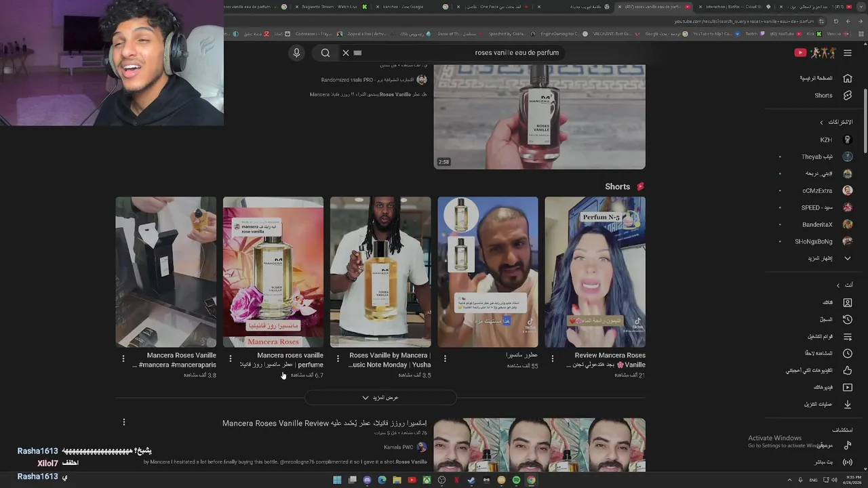Go to YouTube home via the logo

click(x=816, y=53)
